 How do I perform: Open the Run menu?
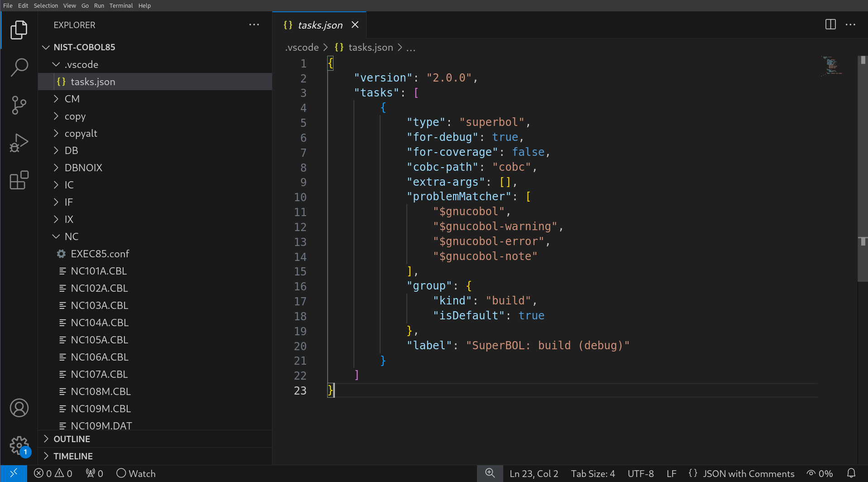click(x=99, y=5)
